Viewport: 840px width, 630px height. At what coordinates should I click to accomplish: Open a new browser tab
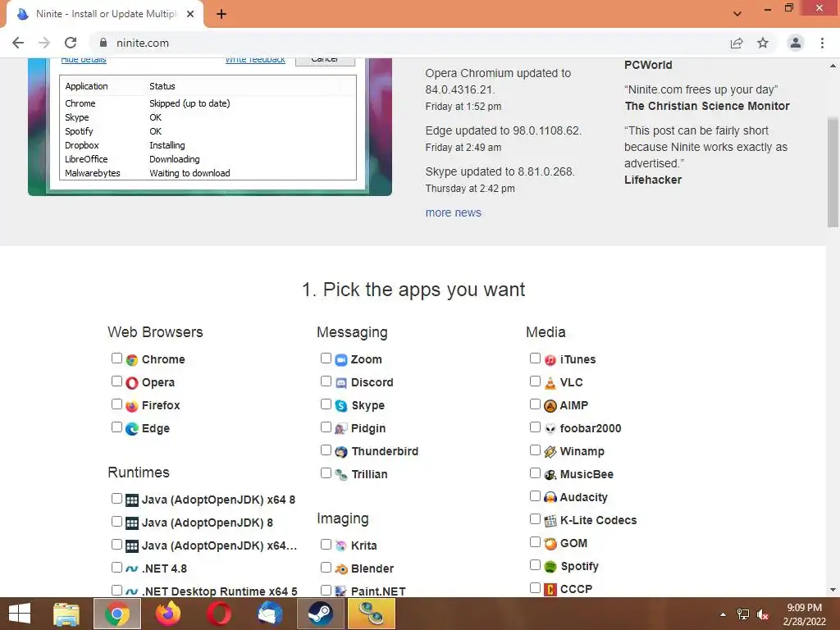(x=221, y=14)
